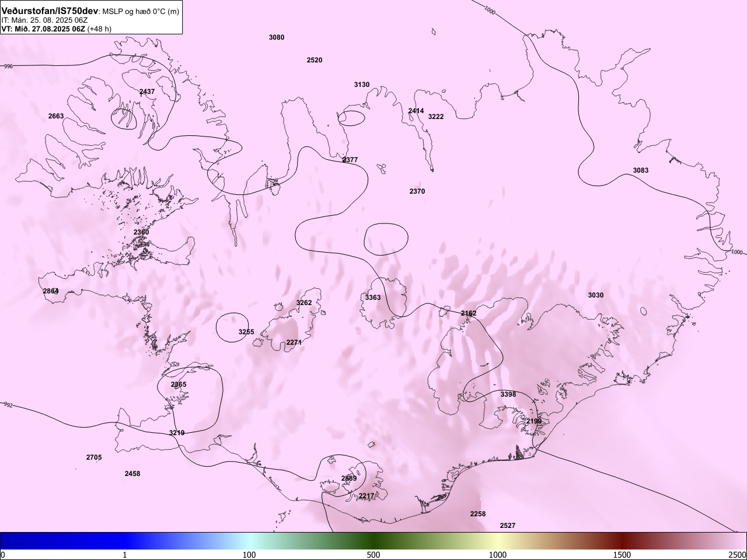Click the 3219 height value
This screenshot has width=747, height=560.
pos(177,433)
